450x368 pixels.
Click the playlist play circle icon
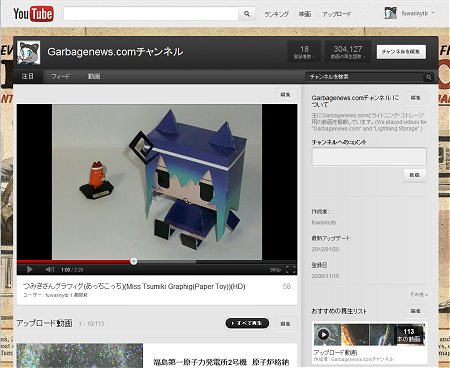pyautogui.click(x=323, y=334)
